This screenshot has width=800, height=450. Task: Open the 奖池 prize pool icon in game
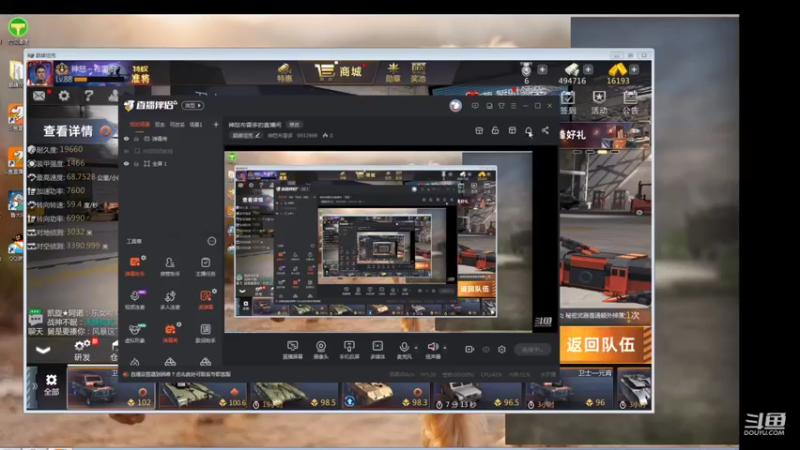[418, 72]
